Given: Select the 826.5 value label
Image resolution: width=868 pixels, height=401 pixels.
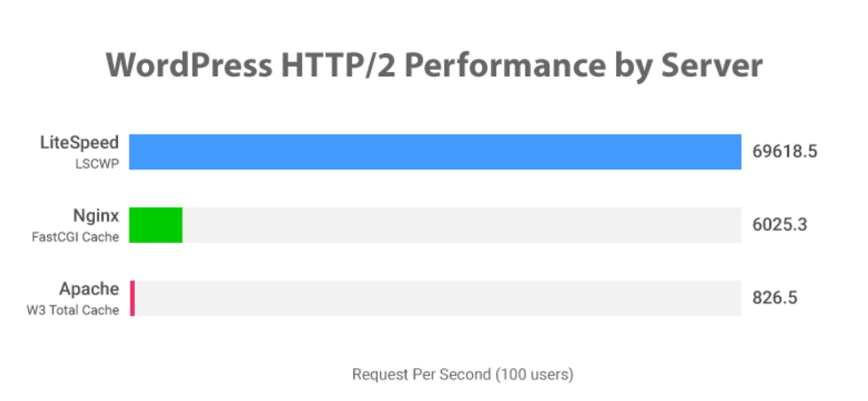Looking at the screenshot, I should [x=775, y=298].
